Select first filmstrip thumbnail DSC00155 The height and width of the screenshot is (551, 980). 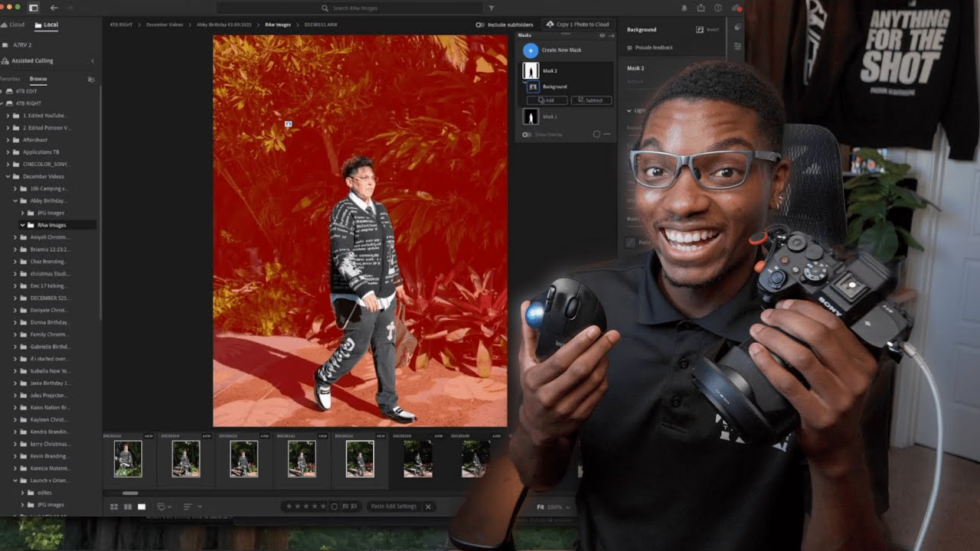pyautogui.click(x=128, y=459)
